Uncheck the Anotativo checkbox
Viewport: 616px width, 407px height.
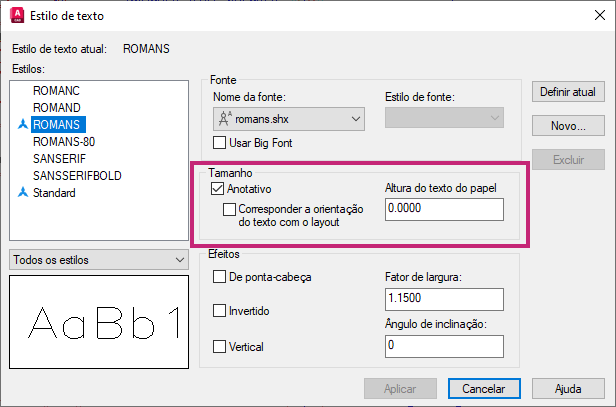point(218,188)
